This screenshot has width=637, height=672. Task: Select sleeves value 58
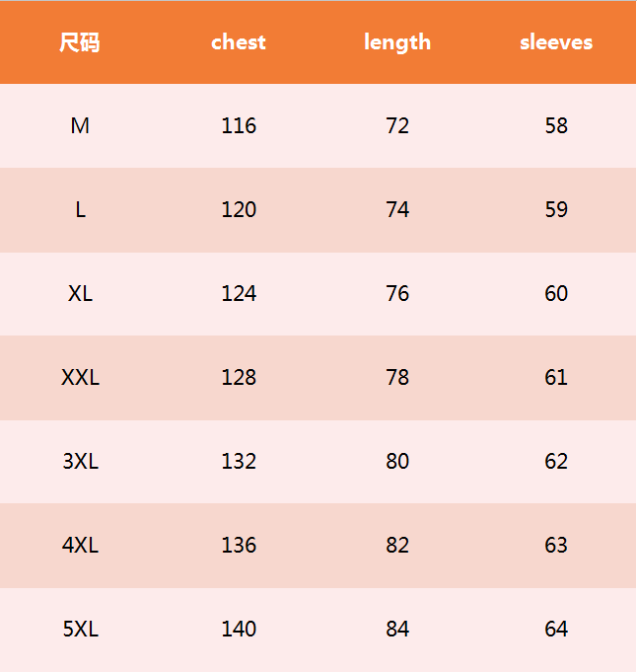[x=556, y=126]
